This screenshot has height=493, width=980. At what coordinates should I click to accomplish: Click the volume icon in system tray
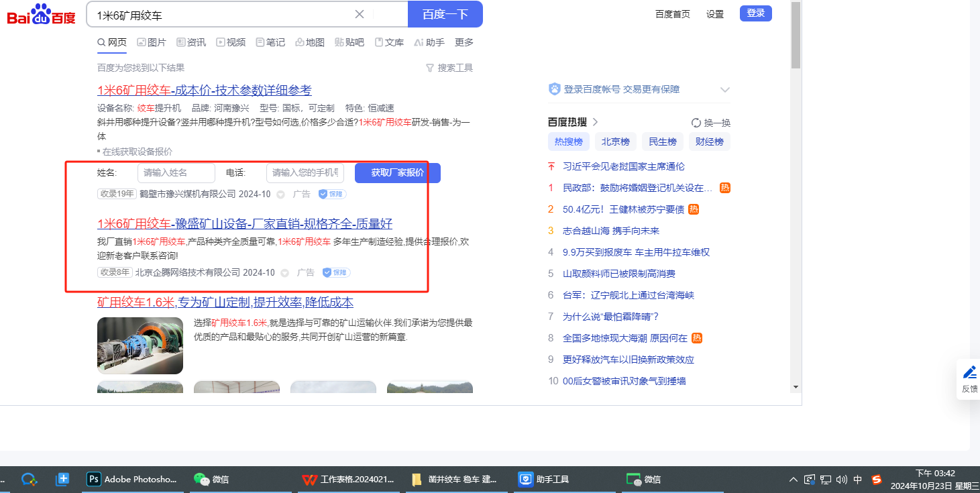842,480
